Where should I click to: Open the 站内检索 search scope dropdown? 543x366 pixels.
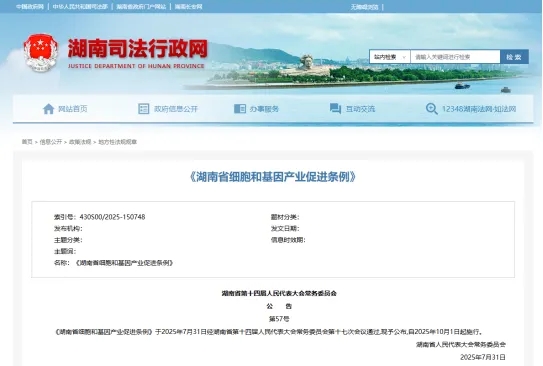[390, 57]
